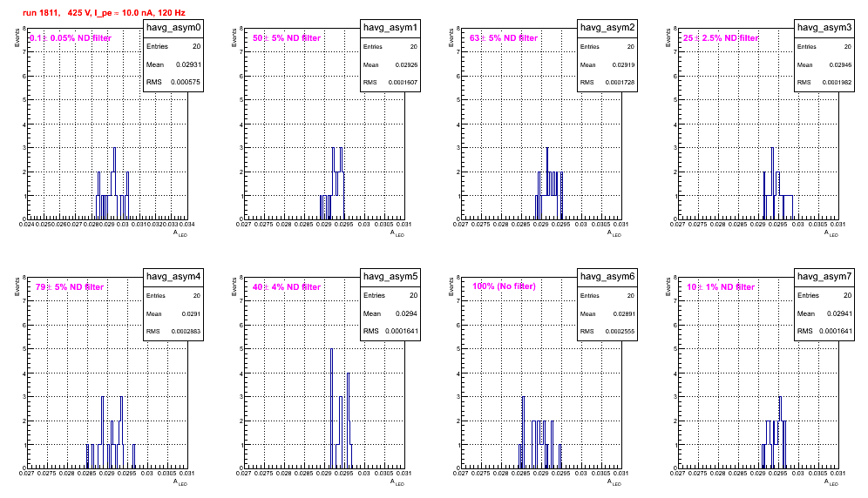Click the '0.1± 0.05% ND filter' label

(x=71, y=38)
